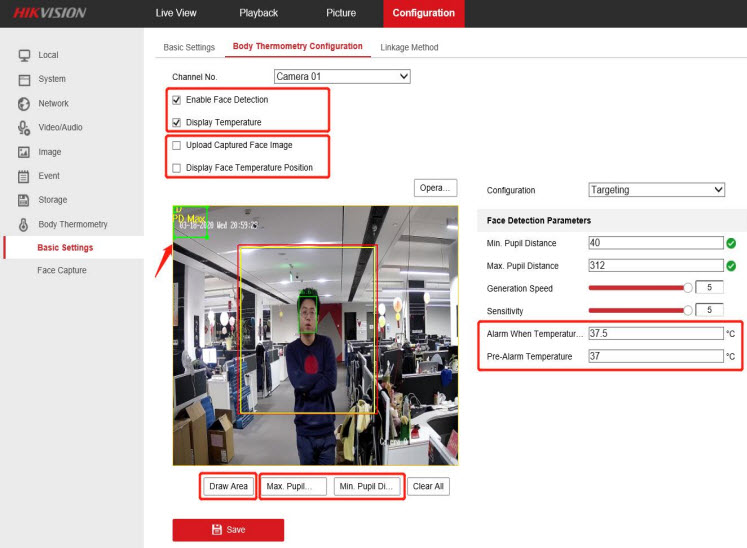Click the Event calendar icon

(x=23, y=176)
